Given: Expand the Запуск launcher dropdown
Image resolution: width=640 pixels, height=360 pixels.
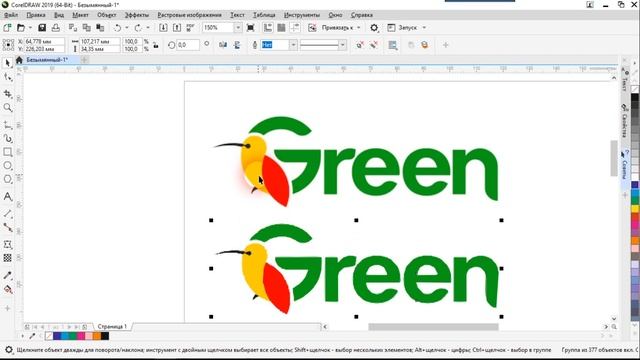Looking at the screenshot, I should [424, 27].
